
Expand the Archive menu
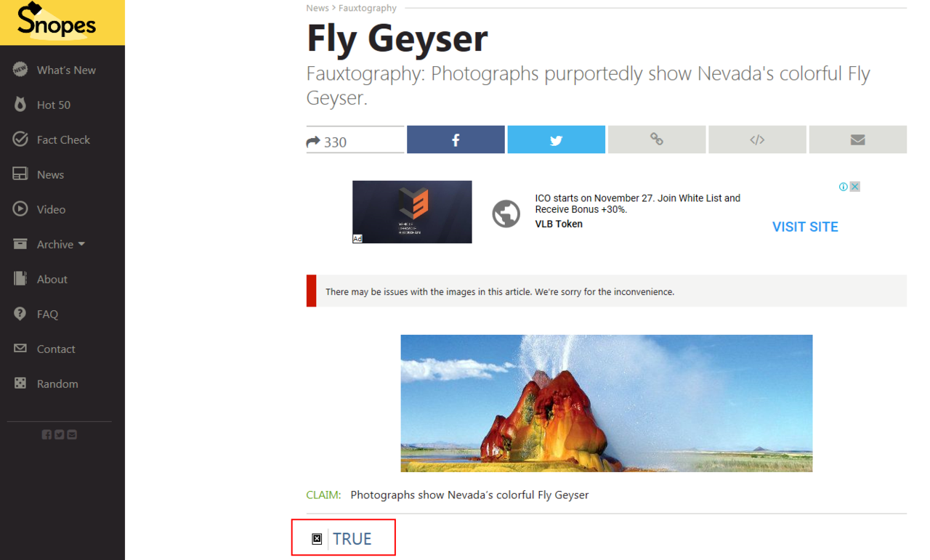tap(62, 244)
